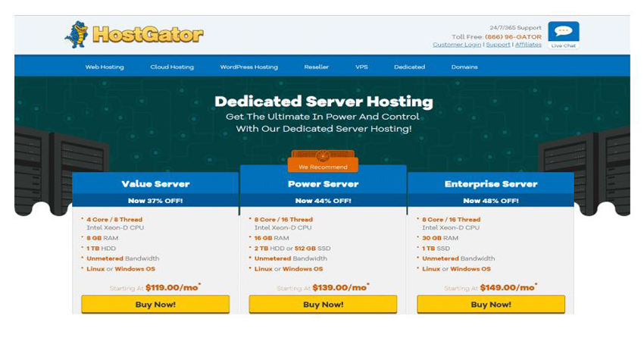Open the Customer Login link

point(457,45)
